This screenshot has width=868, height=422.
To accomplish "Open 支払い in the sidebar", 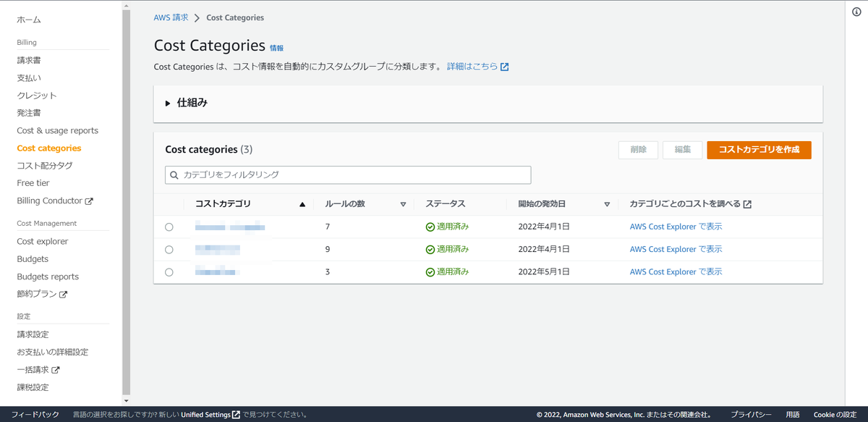I will [29, 77].
